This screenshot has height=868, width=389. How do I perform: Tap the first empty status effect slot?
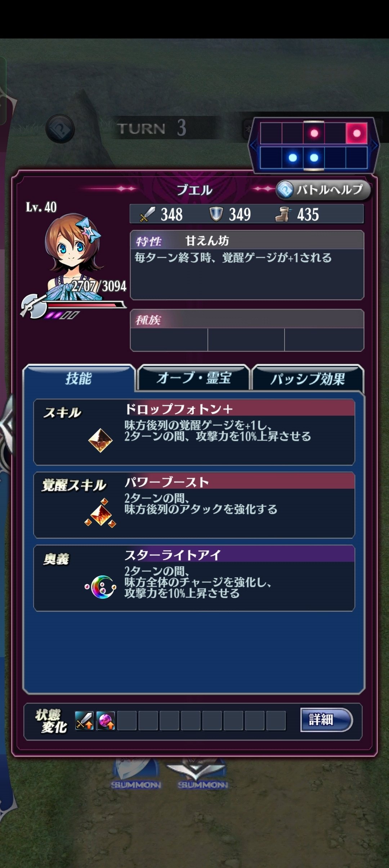127,720
